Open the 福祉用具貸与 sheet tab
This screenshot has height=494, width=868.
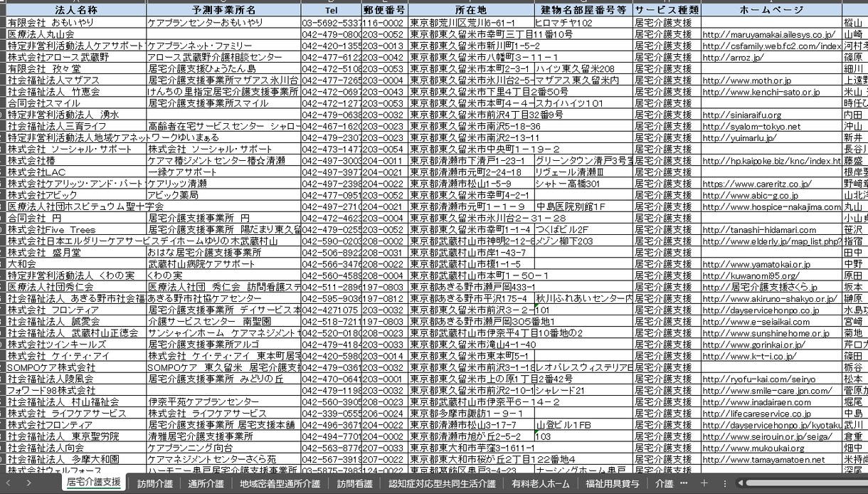coord(613,483)
